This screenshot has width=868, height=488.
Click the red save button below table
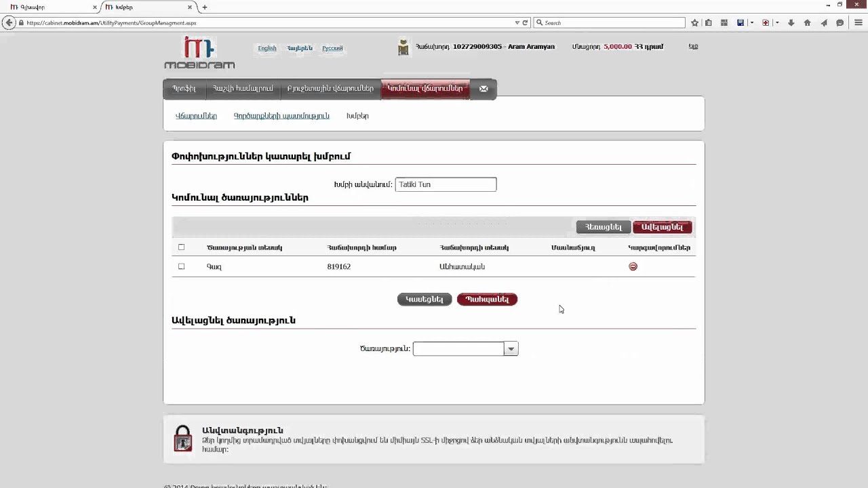(x=487, y=300)
